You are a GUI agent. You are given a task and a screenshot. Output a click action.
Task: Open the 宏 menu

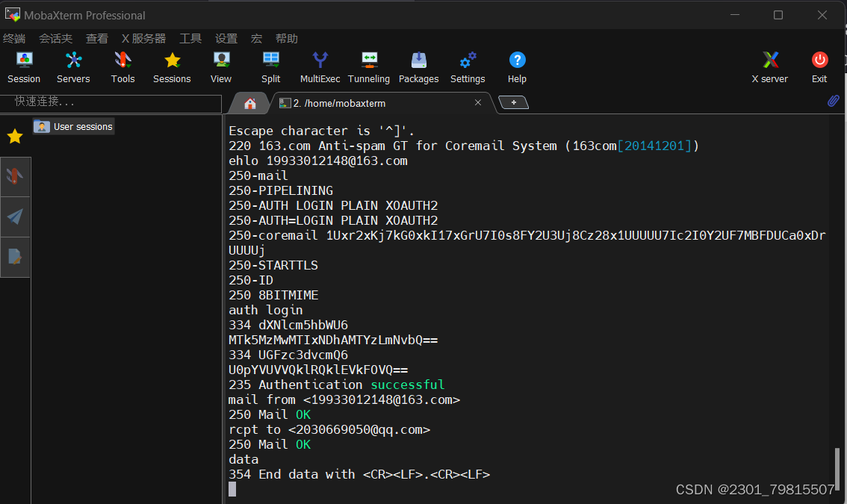point(257,38)
